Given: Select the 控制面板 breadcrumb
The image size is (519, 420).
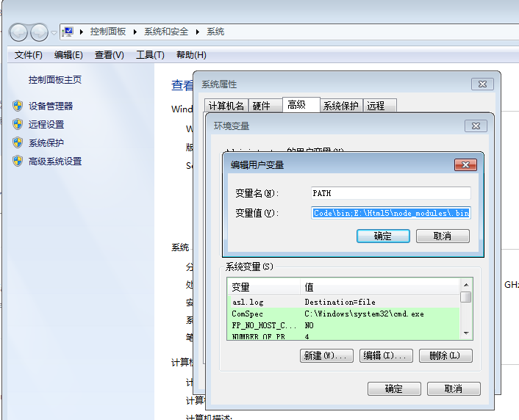Looking at the screenshot, I should point(108,32).
